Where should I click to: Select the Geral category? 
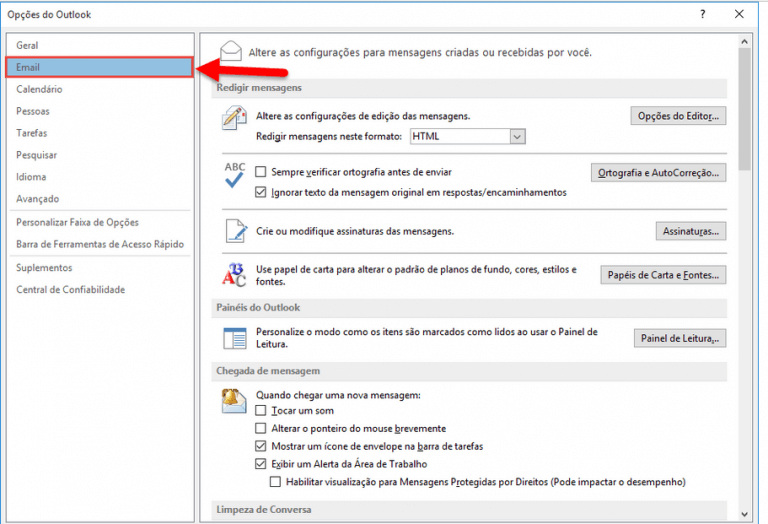pyautogui.click(x=100, y=45)
